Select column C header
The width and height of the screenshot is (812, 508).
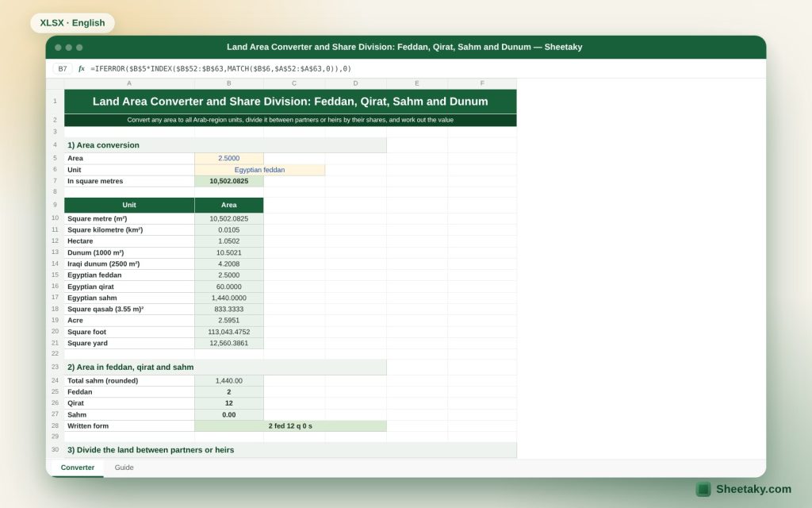294,83
